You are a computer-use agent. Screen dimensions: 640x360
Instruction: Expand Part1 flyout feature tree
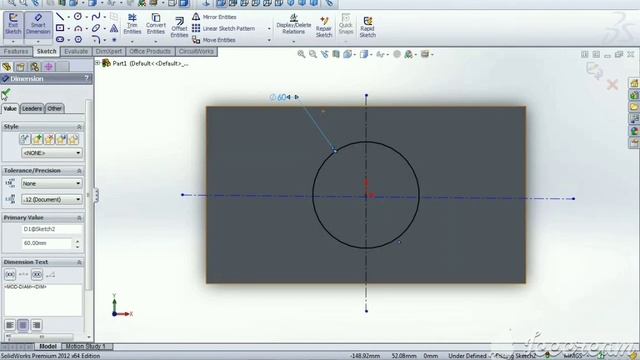click(x=98, y=63)
